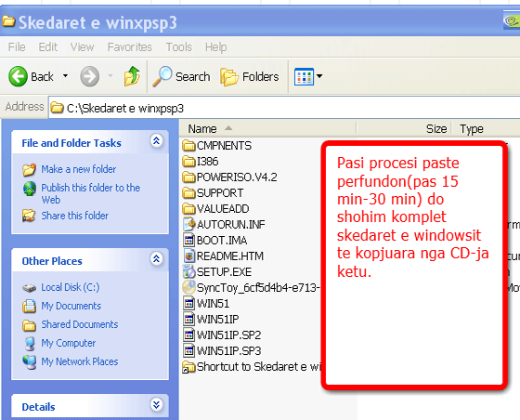Image resolution: width=520 pixels, height=420 pixels.
Task: Select the CMPNENTS folder
Action: click(x=217, y=145)
